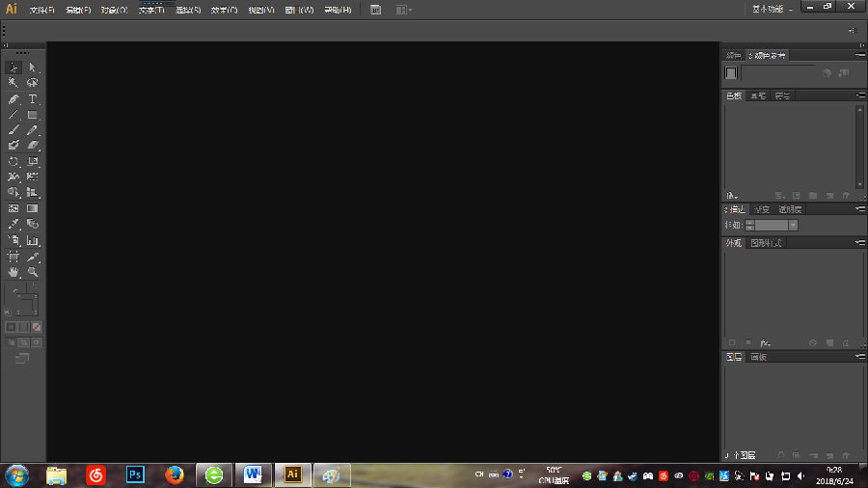Open Firefox from the taskbar
This screenshot has height=488, width=868.
(174, 474)
